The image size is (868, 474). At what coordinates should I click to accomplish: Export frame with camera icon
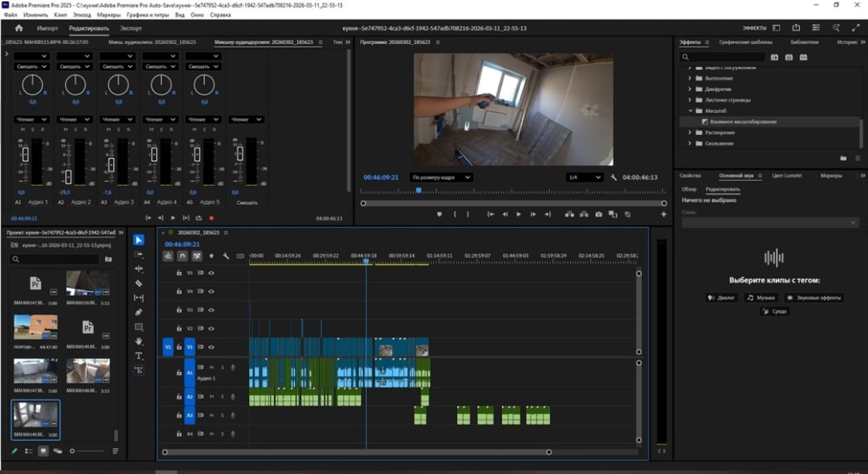[x=599, y=214]
